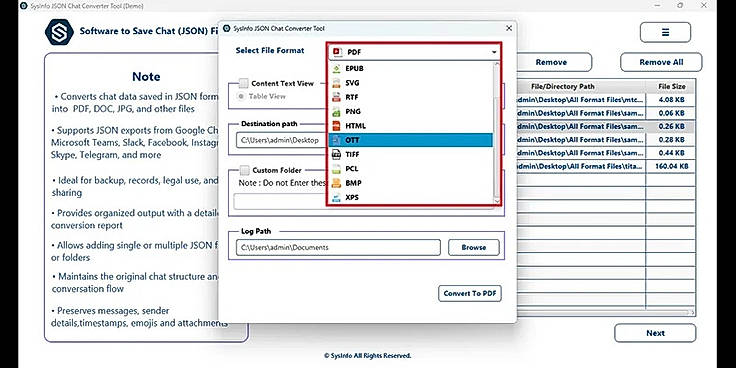Click the format list vertical scrollbar
Image resolution: width=736 pixels, height=368 pixels.
coord(497,134)
